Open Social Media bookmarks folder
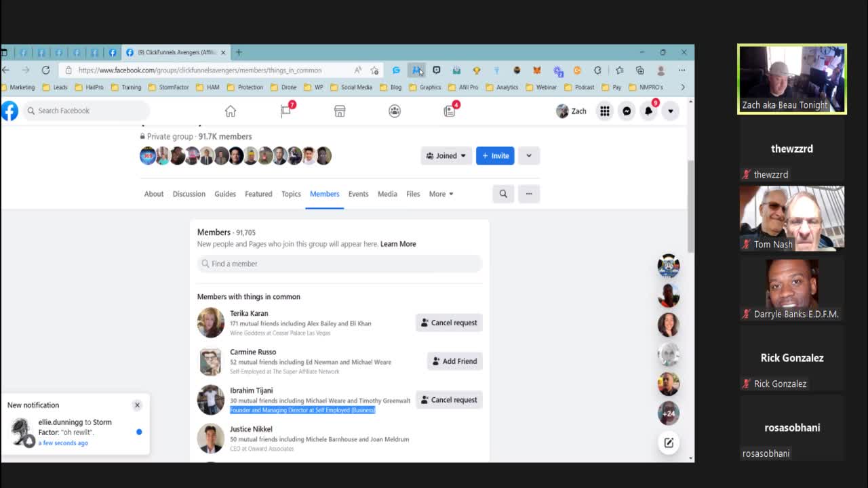This screenshot has height=488, width=868. (x=351, y=87)
